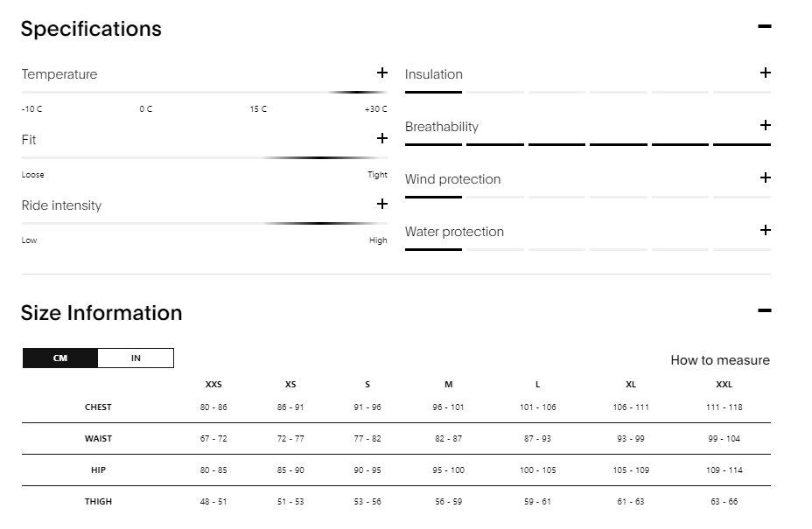
Task: Click the Temperature range slider bar
Action: [204, 92]
